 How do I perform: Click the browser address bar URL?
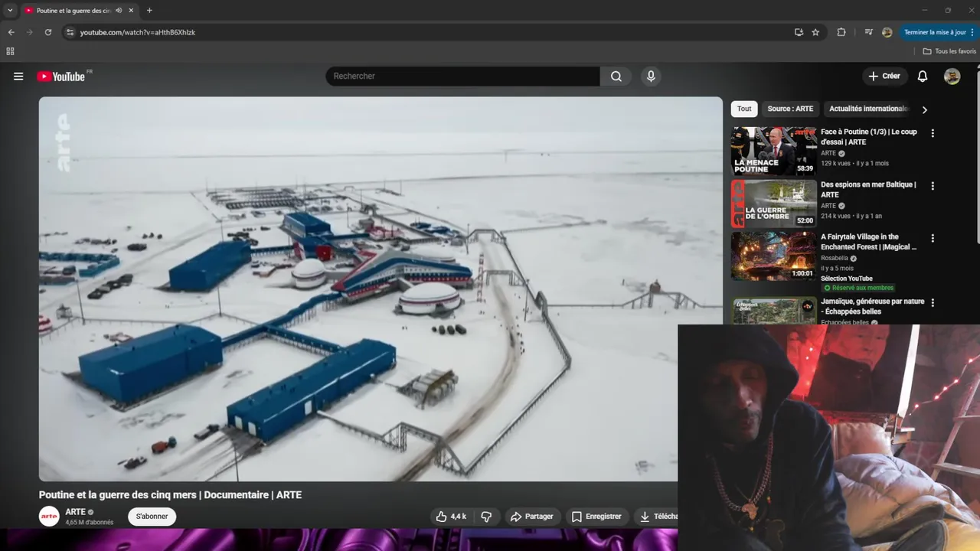(138, 32)
